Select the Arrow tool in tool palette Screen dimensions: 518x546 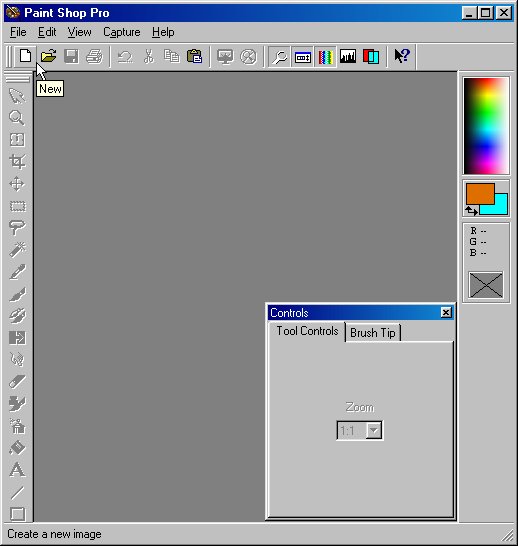coord(17,96)
